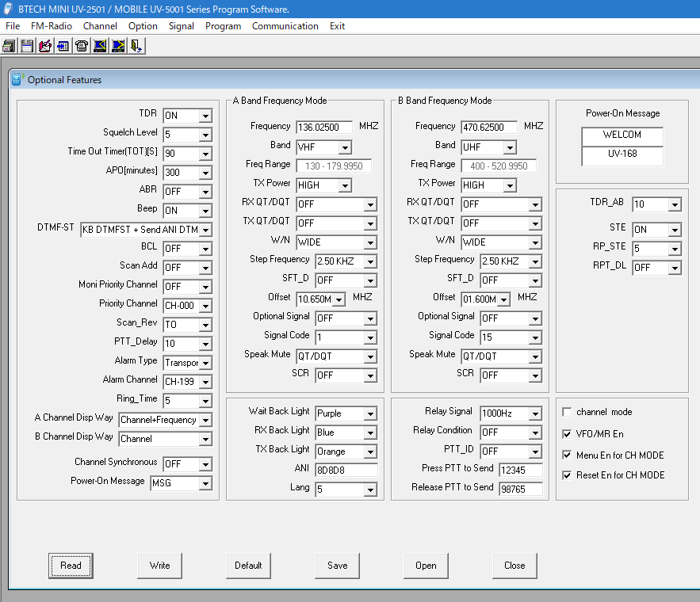Open the Alarm Channel CH-199 dropdown

click(205, 382)
